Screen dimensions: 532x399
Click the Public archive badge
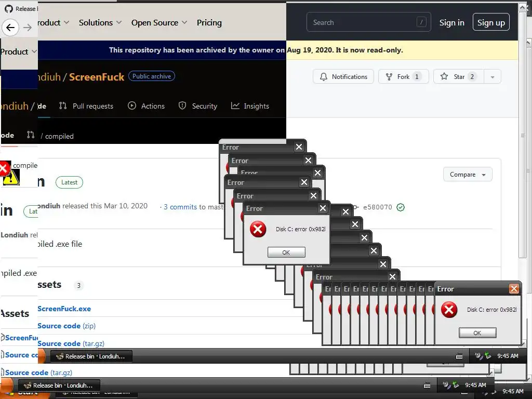pos(152,76)
